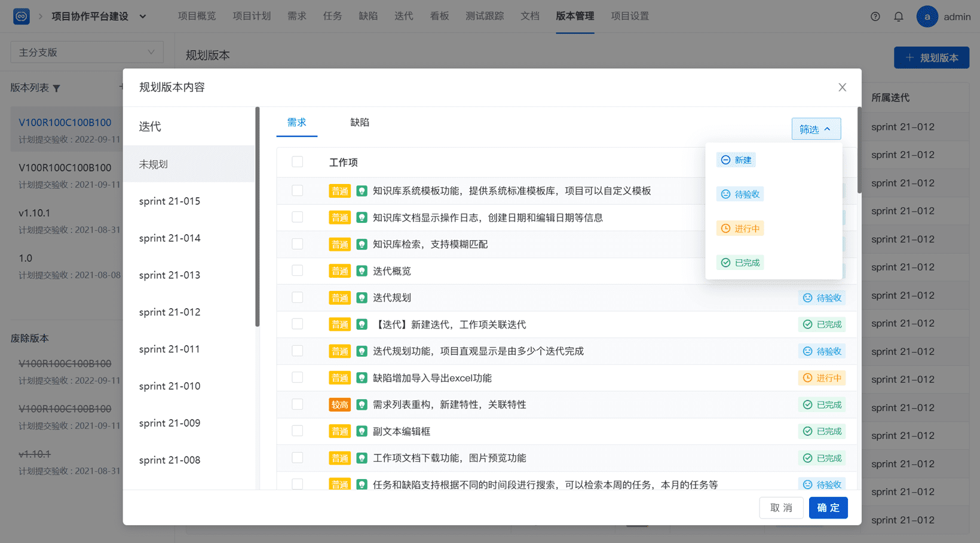Click 已完成 status of 工作项文档下载功能

(822, 458)
